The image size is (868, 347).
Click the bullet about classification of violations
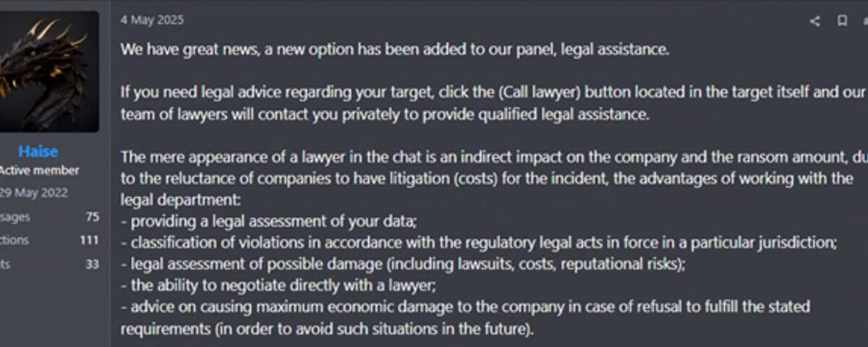coord(478,243)
